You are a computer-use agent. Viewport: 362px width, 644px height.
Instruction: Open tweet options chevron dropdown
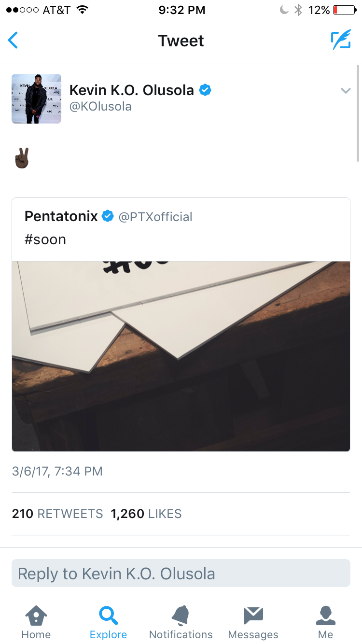point(345,90)
